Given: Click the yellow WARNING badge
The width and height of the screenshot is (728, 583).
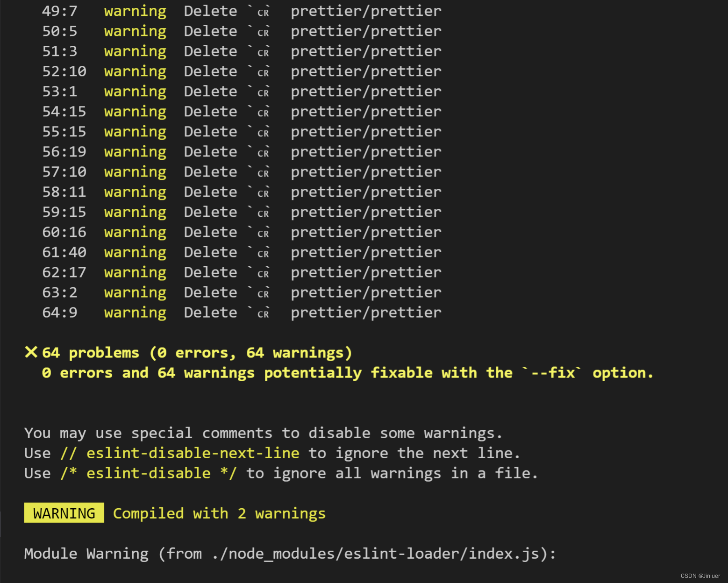Looking at the screenshot, I should pyautogui.click(x=64, y=512).
